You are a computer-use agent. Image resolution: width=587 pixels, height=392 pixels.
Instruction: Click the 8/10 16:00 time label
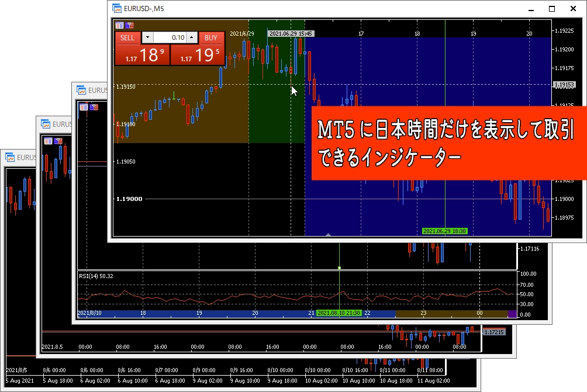click(x=355, y=370)
